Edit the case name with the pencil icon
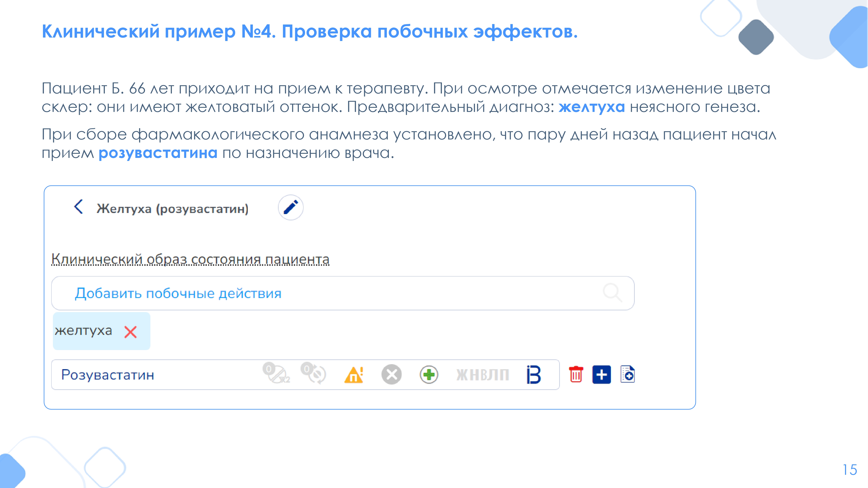868x488 pixels. point(291,208)
